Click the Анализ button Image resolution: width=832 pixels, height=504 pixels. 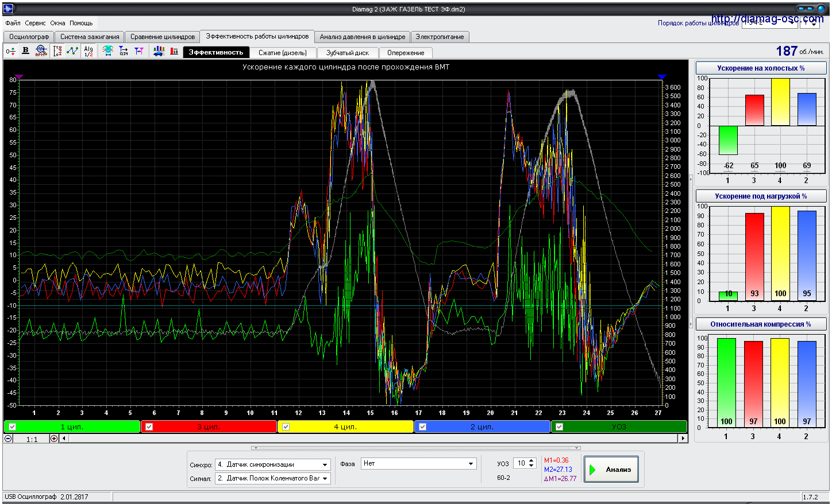click(x=611, y=470)
